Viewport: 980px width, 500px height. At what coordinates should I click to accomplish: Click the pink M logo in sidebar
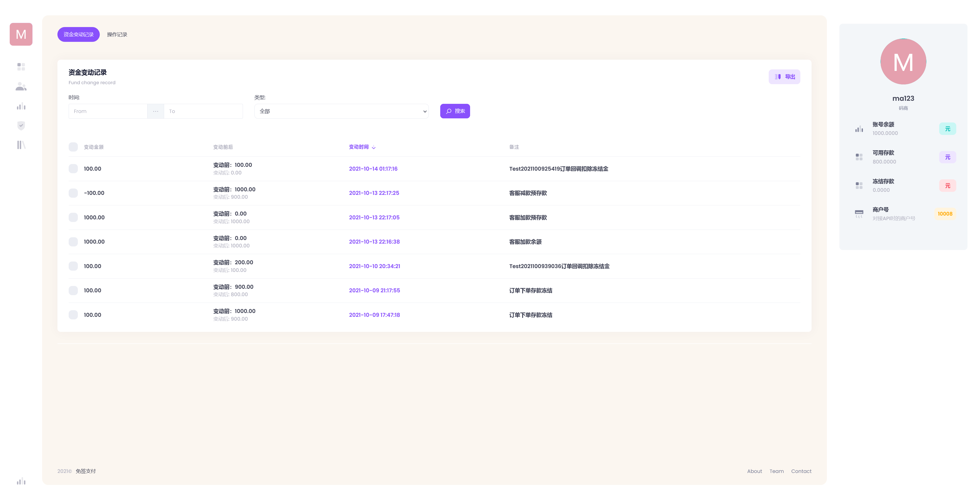coord(21,34)
